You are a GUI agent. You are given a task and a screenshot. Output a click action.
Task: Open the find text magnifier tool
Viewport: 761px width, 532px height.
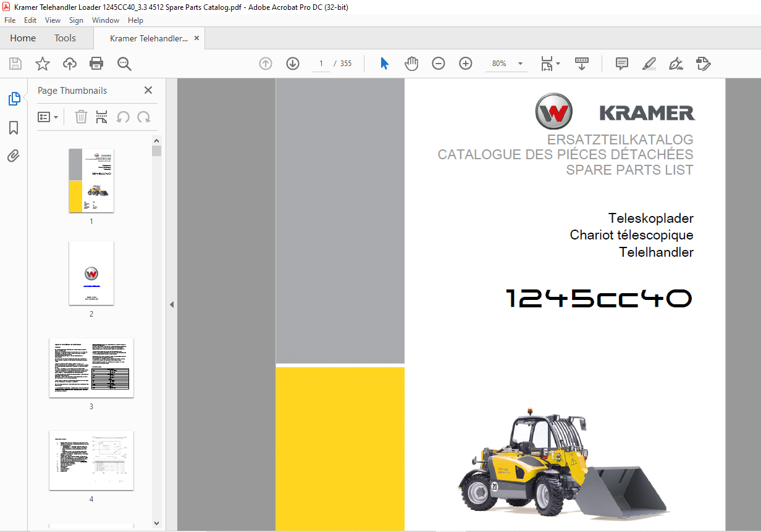pos(124,64)
